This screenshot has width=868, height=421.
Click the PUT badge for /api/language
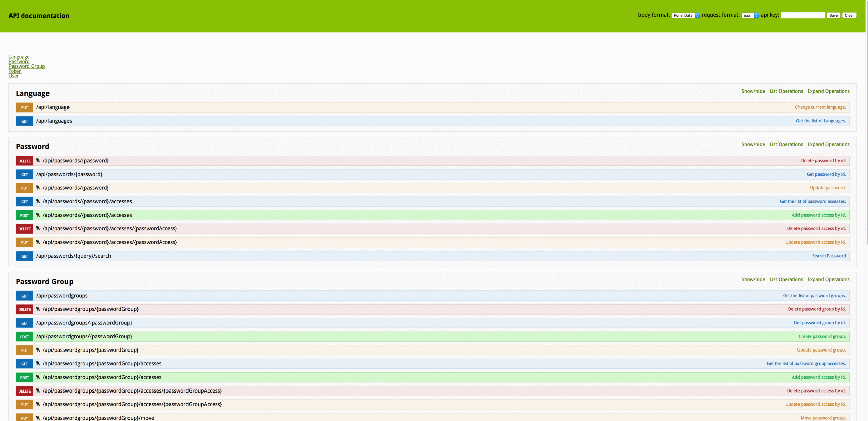click(x=24, y=107)
